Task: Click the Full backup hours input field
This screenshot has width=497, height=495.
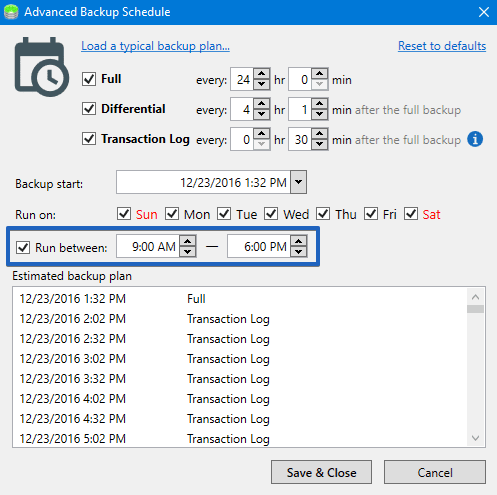Action: [242, 80]
